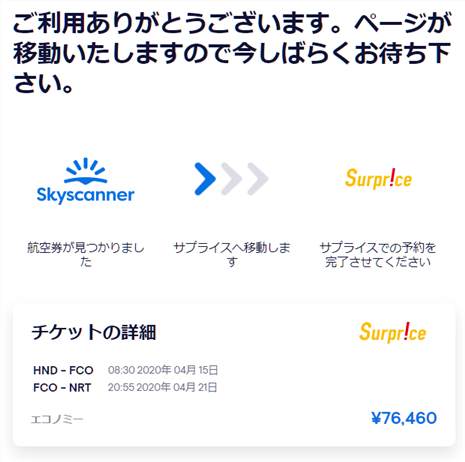Viewport: 465px width, 462px height.
Task: Click the ¥76,460 price
Action: pos(404,418)
